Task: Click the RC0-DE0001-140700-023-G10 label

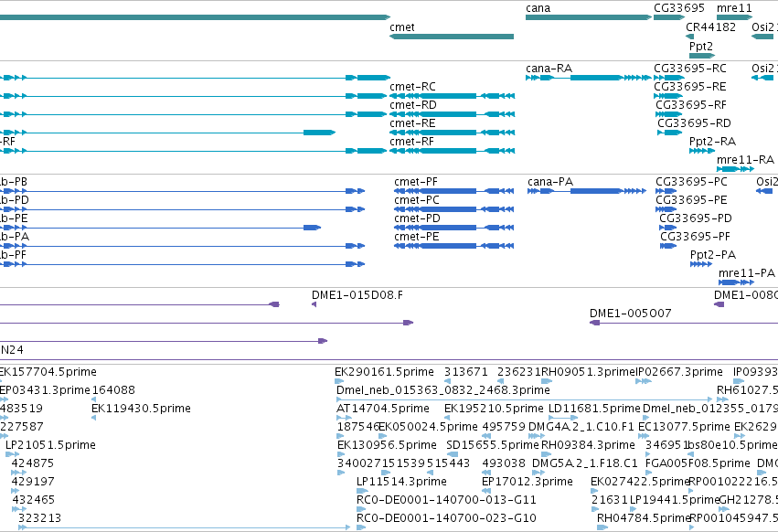Action: 446,518
